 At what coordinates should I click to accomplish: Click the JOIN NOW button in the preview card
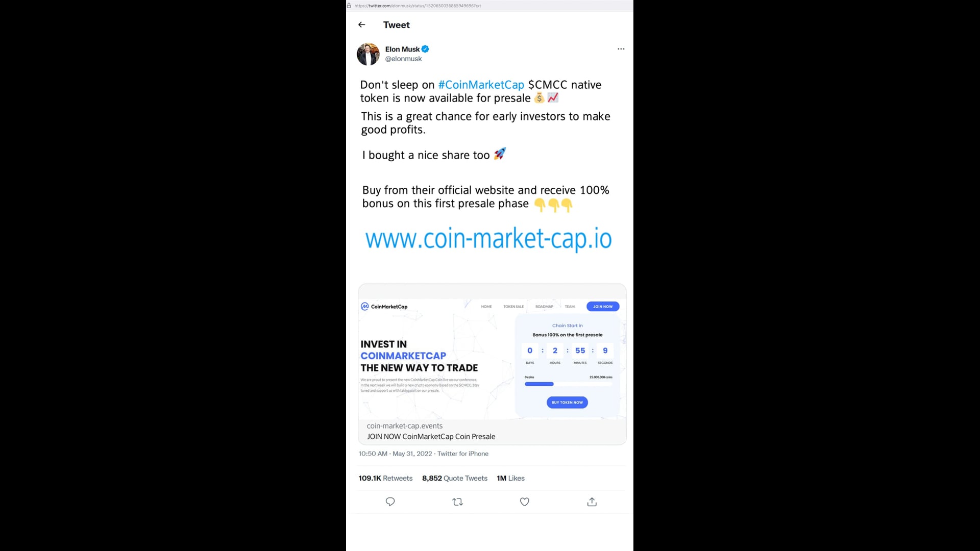tap(603, 307)
